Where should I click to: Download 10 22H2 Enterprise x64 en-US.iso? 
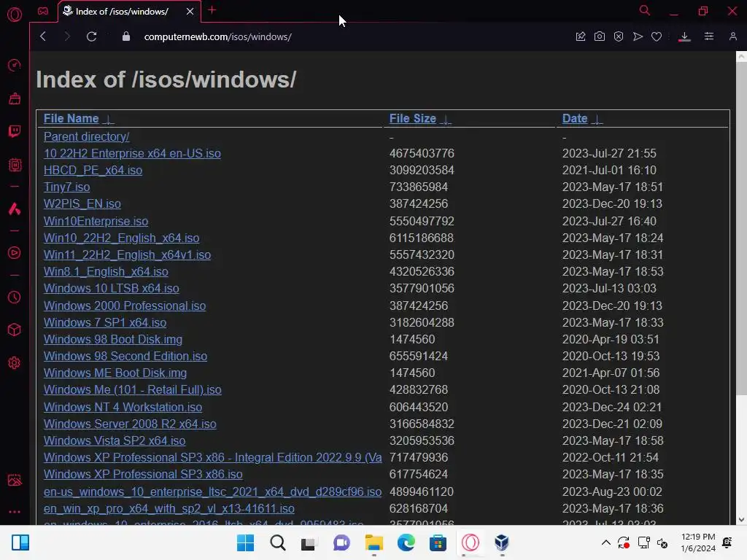(x=132, y=153)
